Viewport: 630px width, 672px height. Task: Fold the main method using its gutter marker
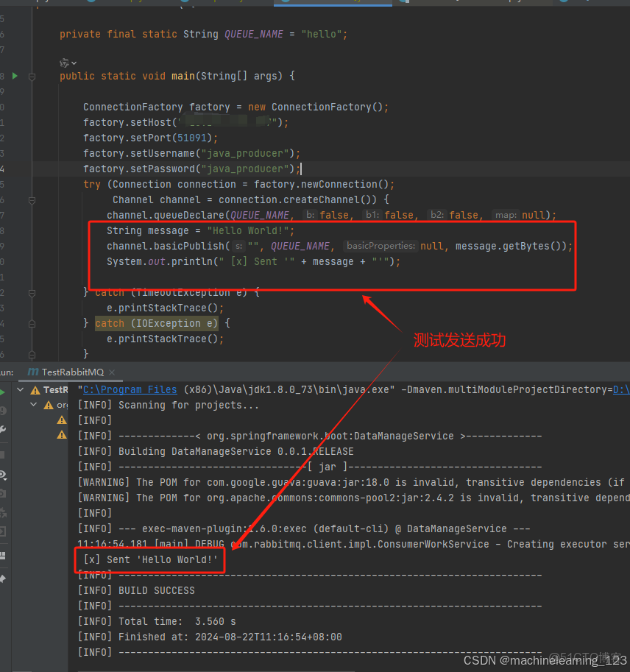pyautogui.click(x=32, y=77)
